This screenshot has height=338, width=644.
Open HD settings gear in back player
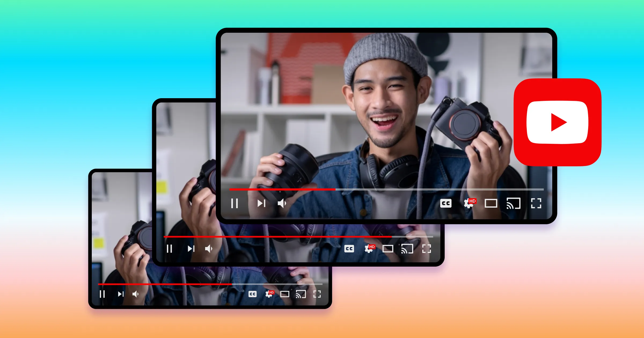click(x=269, y=294)
